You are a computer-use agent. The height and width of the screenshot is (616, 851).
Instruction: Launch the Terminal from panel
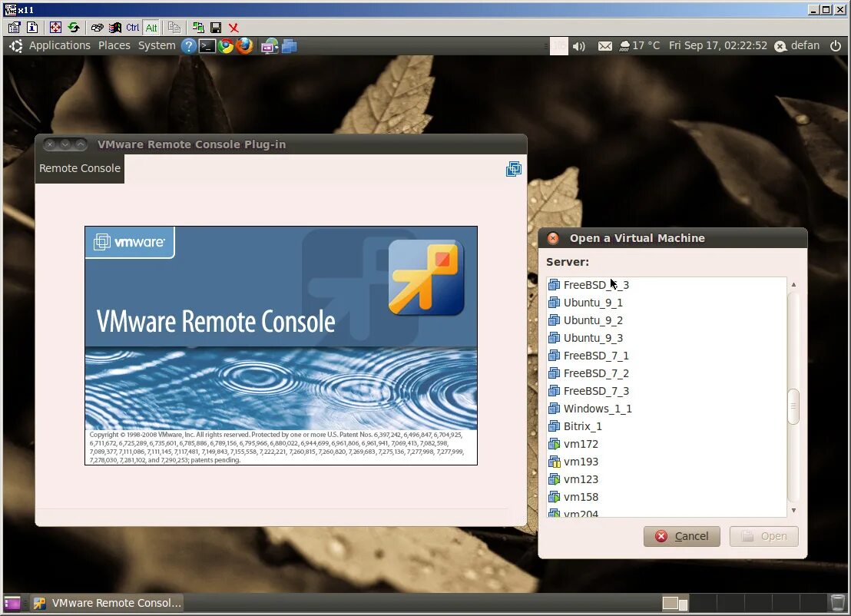click(207, 46)
